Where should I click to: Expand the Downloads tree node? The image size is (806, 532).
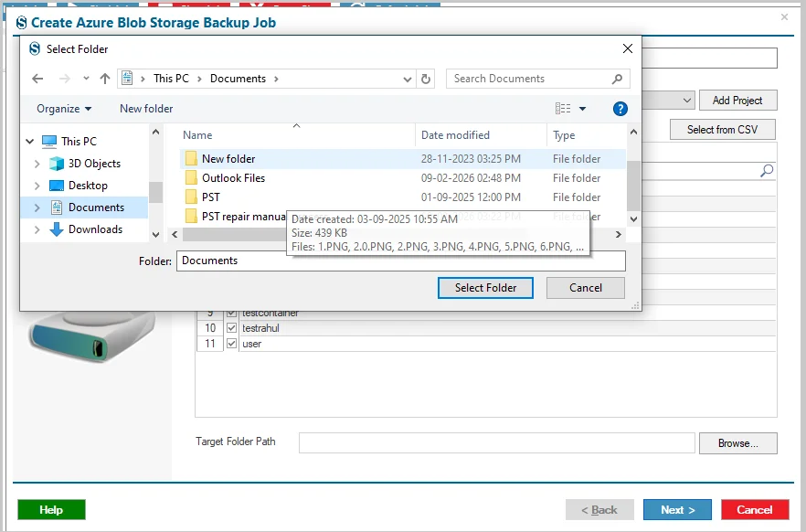click(37, 229)
